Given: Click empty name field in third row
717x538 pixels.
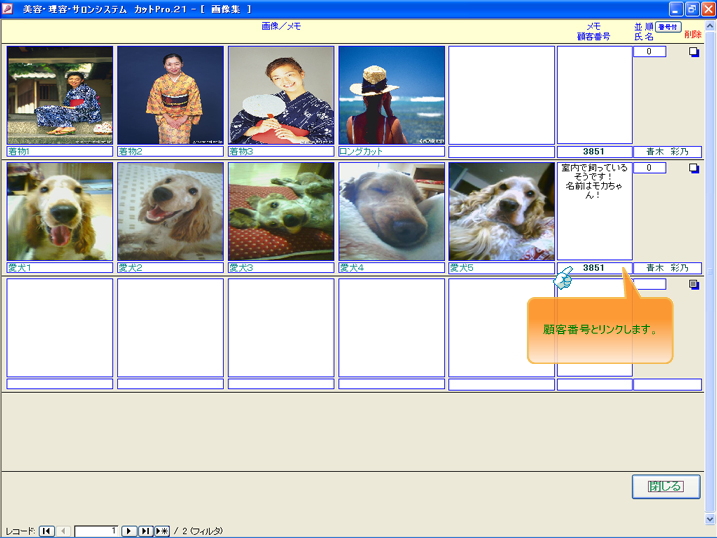Looking at the screenshot, I should pos(668,384).
